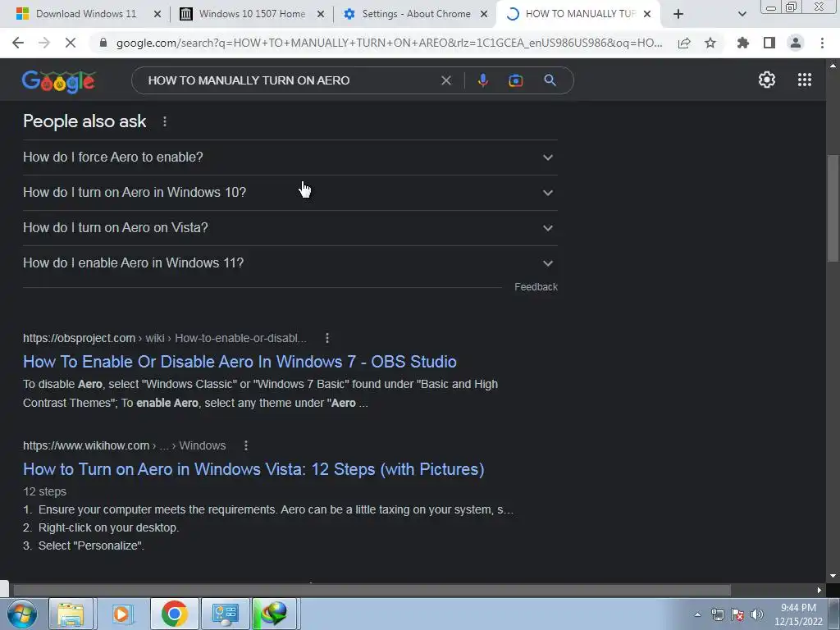Viewport: 840px width, 630px height.
Task: Expand 'How do I turn on Aero on Vista?'
Action: coord(290,228)
